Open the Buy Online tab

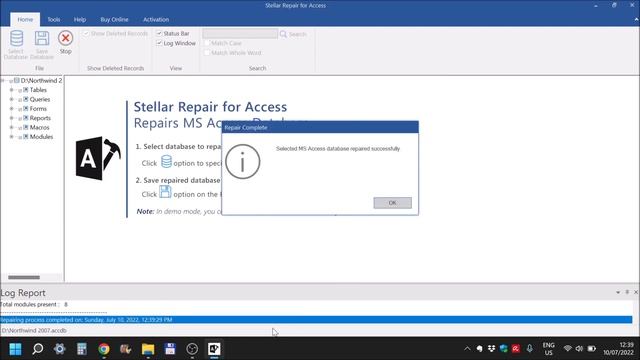114,19
